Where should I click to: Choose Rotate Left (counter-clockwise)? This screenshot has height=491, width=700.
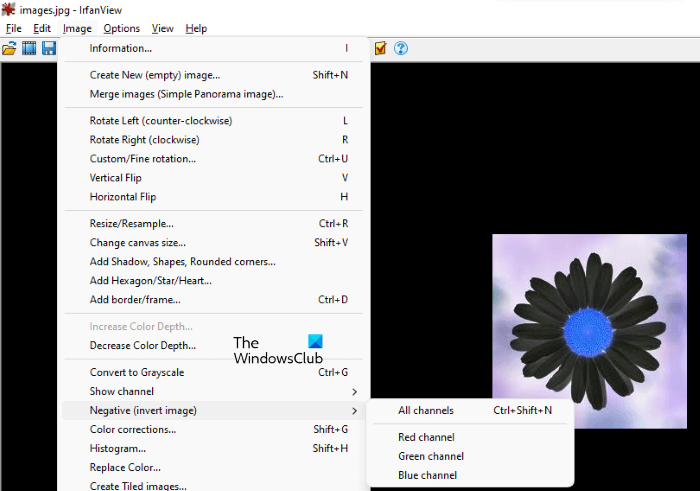coord(213,121)
